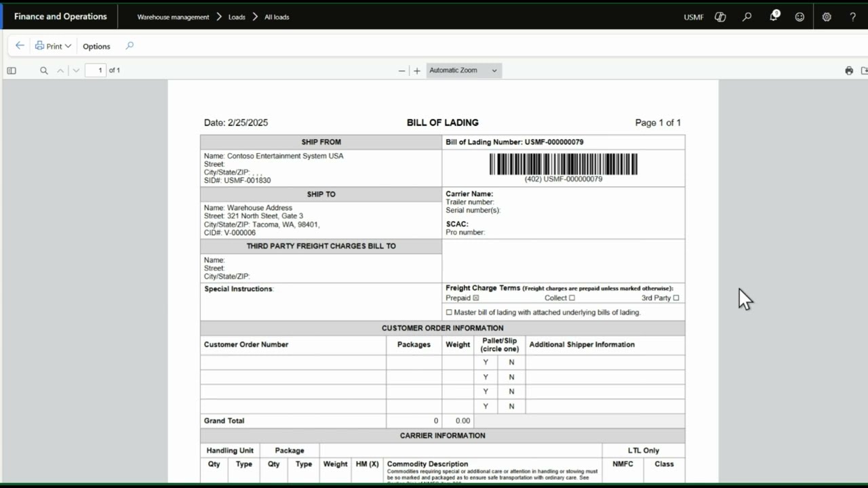
Task: Open the Options tab
Action: click(x=96, y=46)
